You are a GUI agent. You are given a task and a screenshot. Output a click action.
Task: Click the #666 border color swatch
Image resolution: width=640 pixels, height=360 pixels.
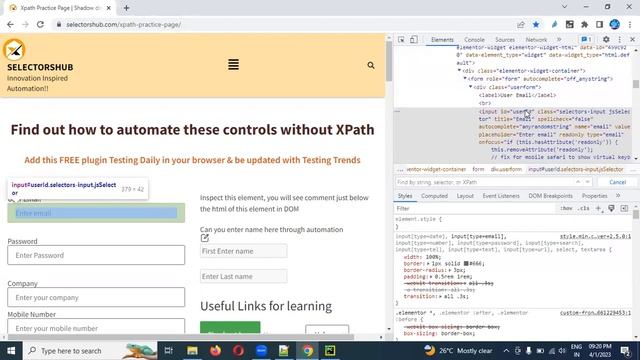coord(466,264)
